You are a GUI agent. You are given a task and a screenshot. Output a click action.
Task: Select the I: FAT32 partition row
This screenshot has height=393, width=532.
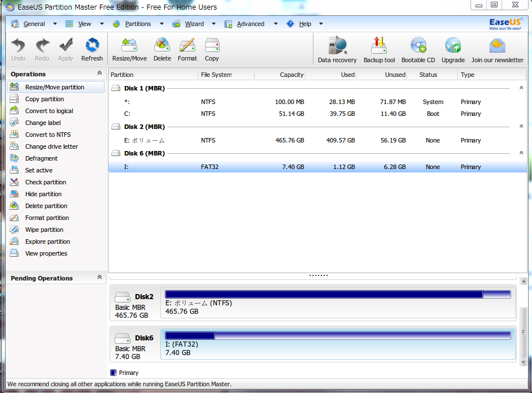pos(317,167)
